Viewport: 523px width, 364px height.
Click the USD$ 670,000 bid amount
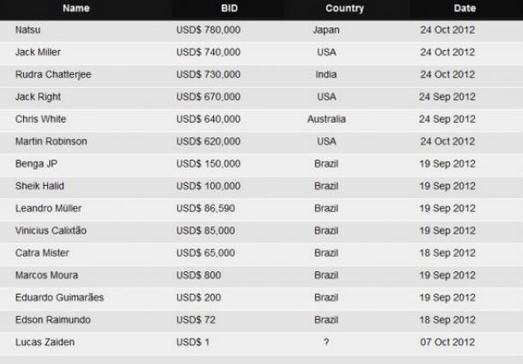208,97
